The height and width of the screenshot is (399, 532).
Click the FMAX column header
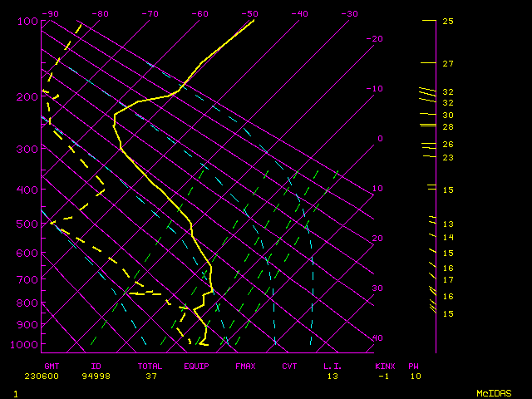(245, 366)
